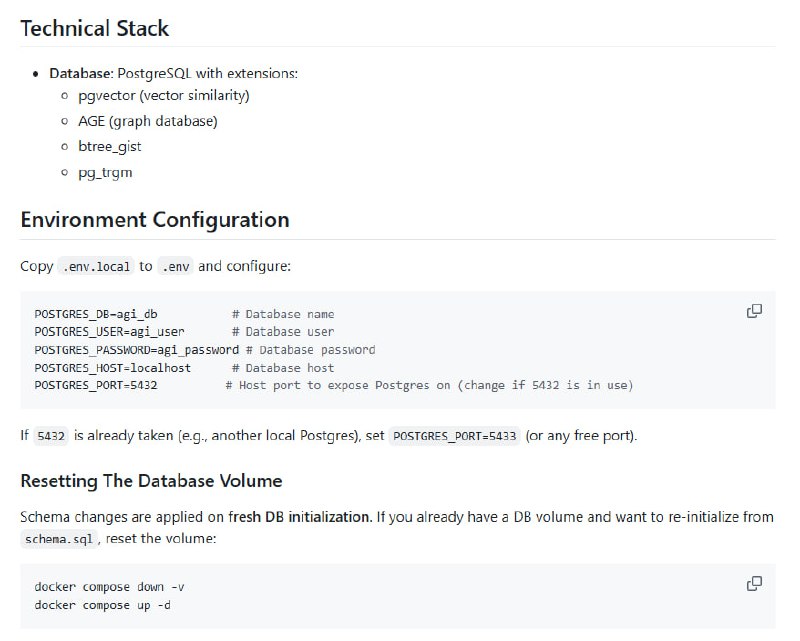Copy the POSTGRES environment variables code block

click(754, 311)
